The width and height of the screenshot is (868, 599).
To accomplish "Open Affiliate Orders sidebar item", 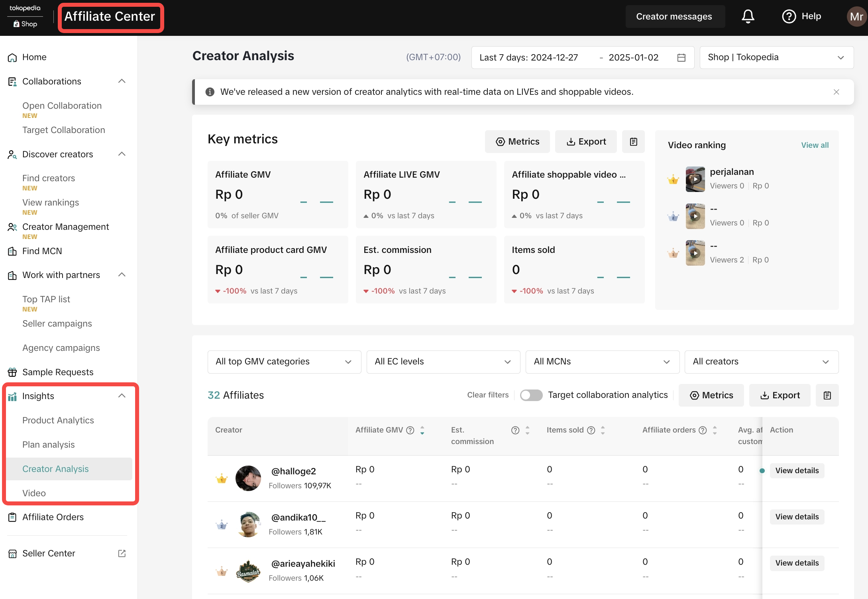I will tap(53, 517).
